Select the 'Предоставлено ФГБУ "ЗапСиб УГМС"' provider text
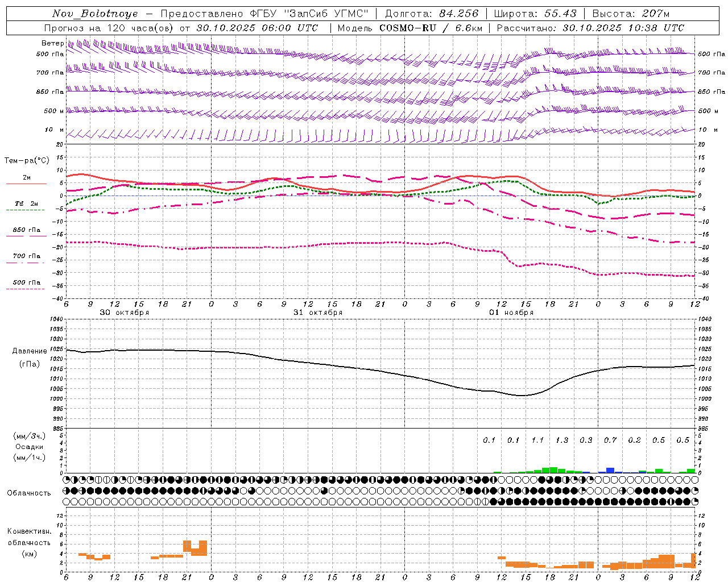728x582 pixels. pos(264,14)
